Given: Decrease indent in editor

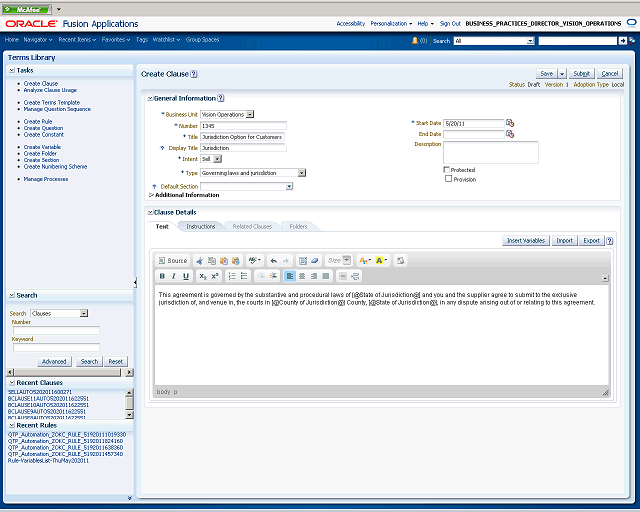Looking at the screenshot, I should coord(261,276).
